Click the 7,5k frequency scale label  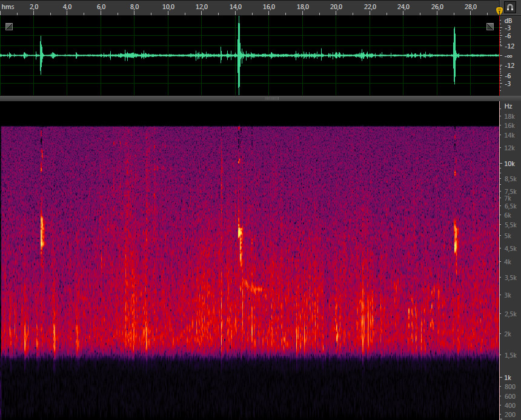pos(510,192)
